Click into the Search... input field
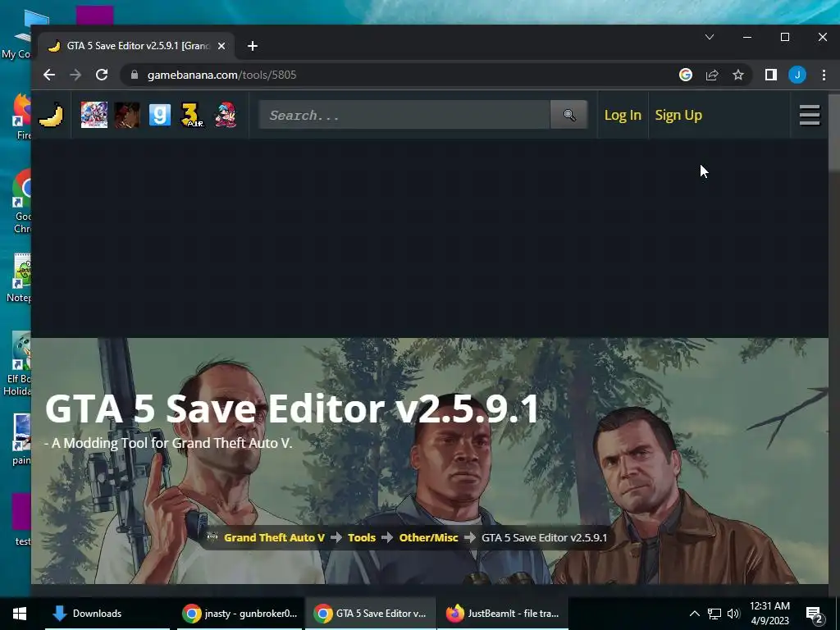Screen dimensions: 840x630 click(404, 115)
